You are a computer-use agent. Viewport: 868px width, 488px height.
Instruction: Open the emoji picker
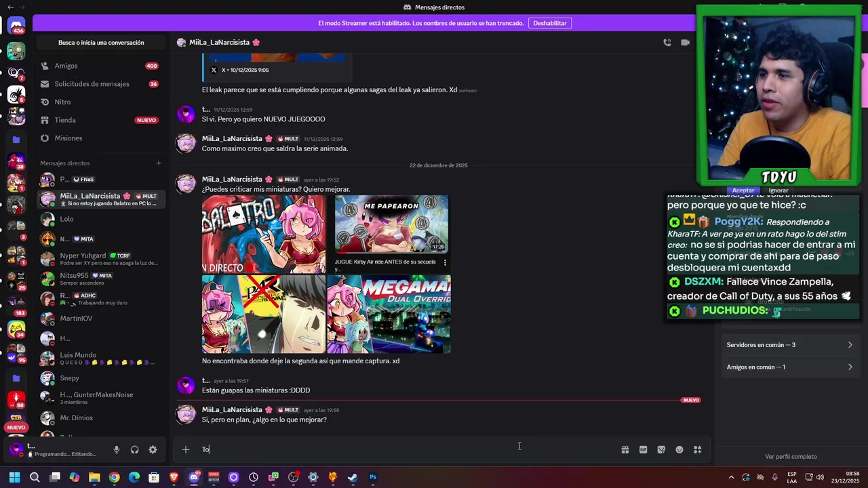[679, 449]
